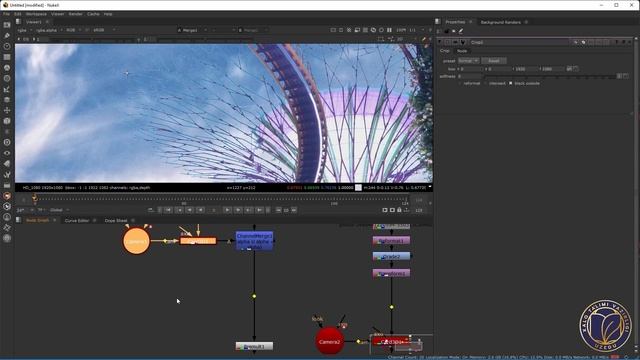The image size is (640, 360).
Task: Click the first icon left of Crop1 name
Action: pyautogui.click(x=448, y=42)
